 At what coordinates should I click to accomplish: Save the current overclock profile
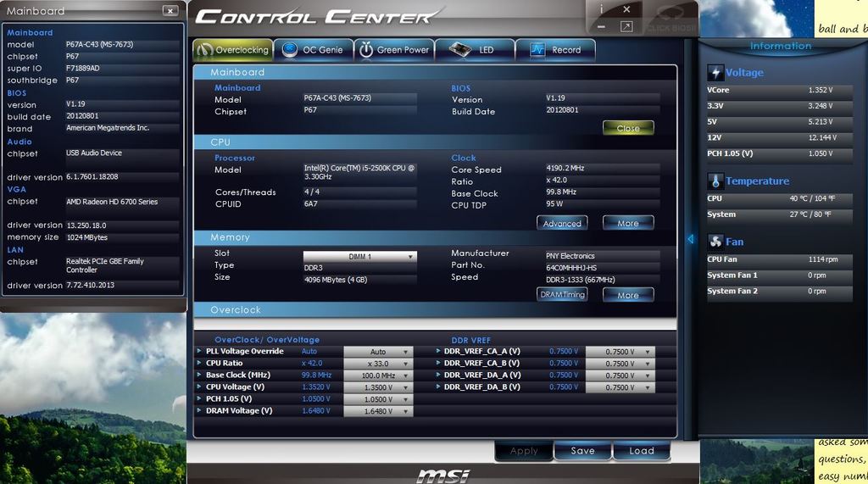coord(583,451)
